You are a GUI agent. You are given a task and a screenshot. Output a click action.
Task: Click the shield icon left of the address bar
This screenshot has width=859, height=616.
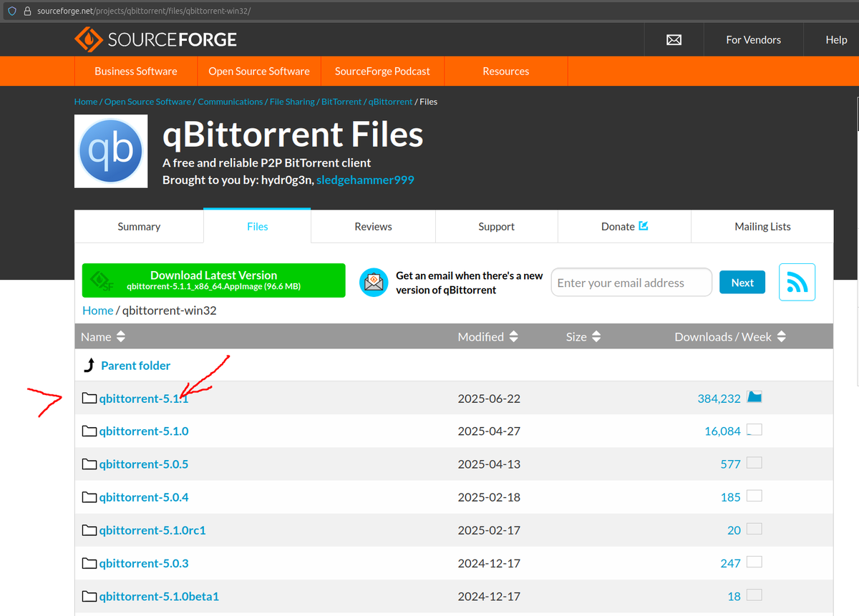(11, 11)
